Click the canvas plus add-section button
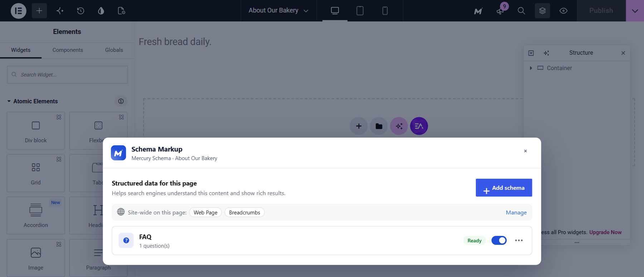The height and width of the screenshot is (277, 644). point(359,126)
